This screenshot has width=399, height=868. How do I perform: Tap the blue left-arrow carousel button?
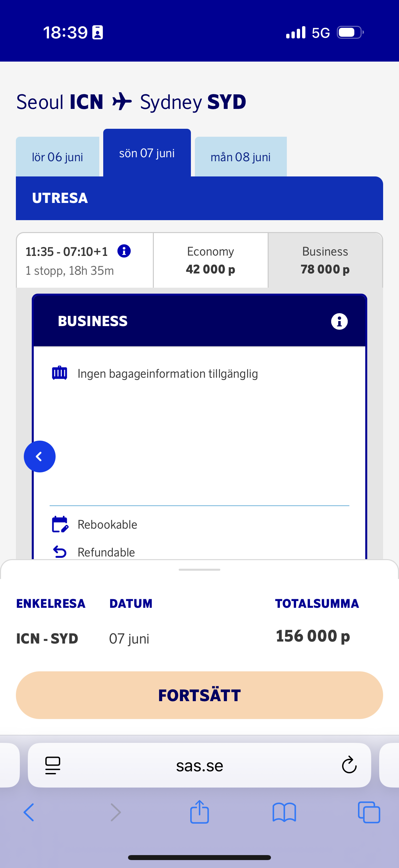tap(40, 457)
